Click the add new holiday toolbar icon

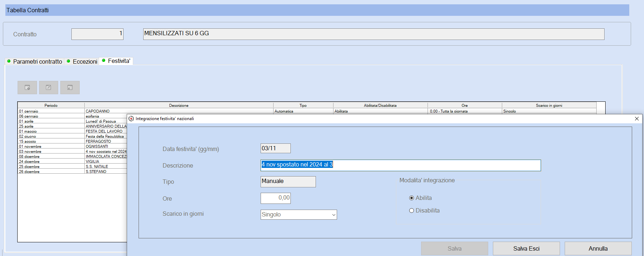(x=27, y=87)
